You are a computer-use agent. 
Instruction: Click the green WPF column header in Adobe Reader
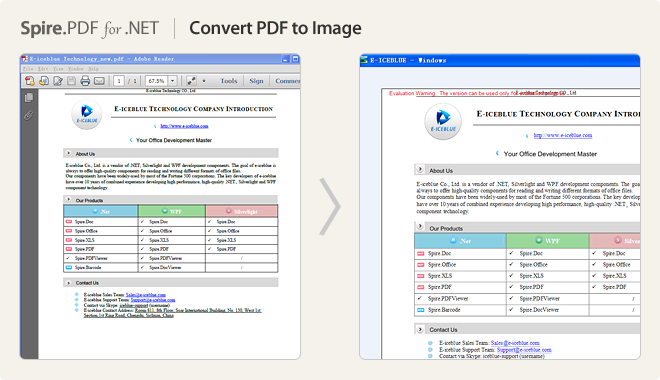coord(172,211)
